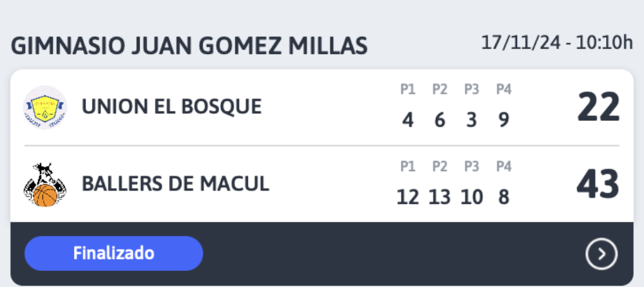
Task: Select Ballers de Macul final score 43
Action: coord(598,184)
